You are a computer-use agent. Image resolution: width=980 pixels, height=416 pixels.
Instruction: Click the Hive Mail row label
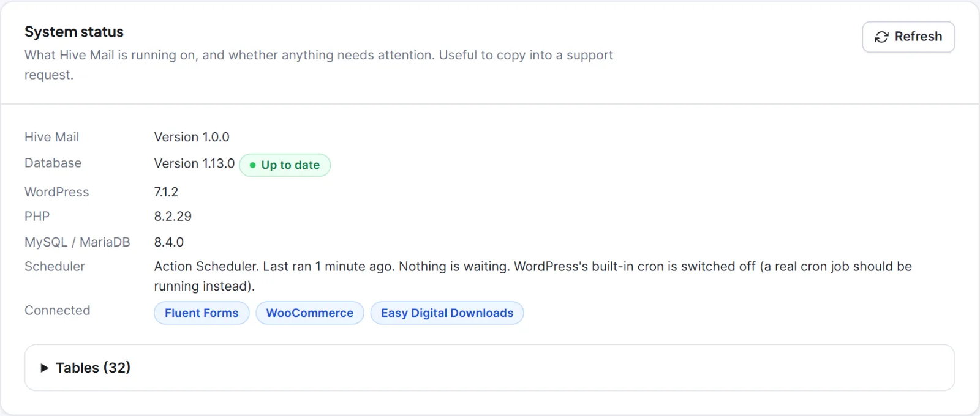52,137
